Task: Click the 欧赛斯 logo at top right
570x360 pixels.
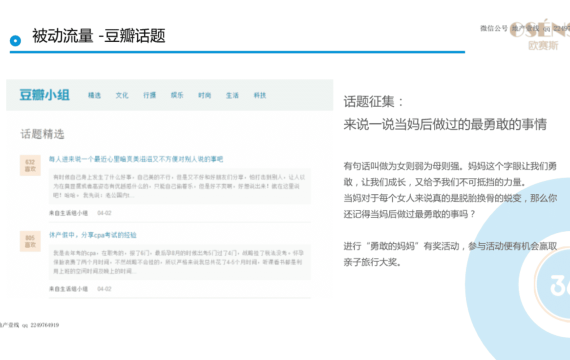Action: [x=539, y=36]
